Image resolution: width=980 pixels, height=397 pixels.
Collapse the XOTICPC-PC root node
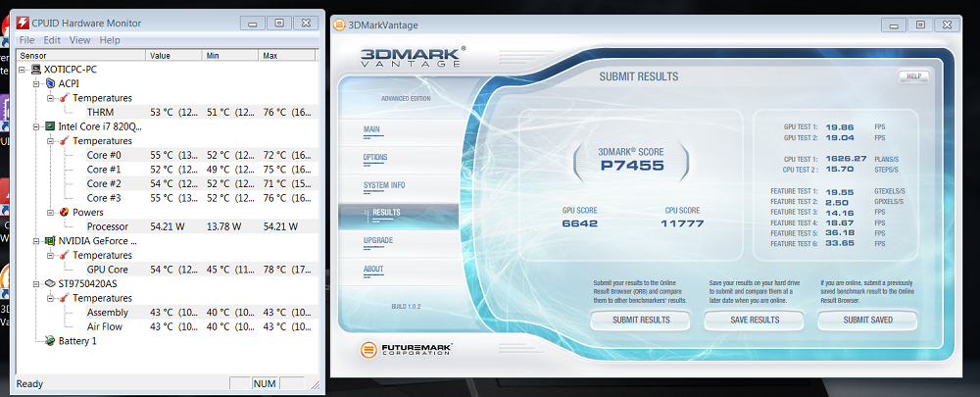(24, 70)
